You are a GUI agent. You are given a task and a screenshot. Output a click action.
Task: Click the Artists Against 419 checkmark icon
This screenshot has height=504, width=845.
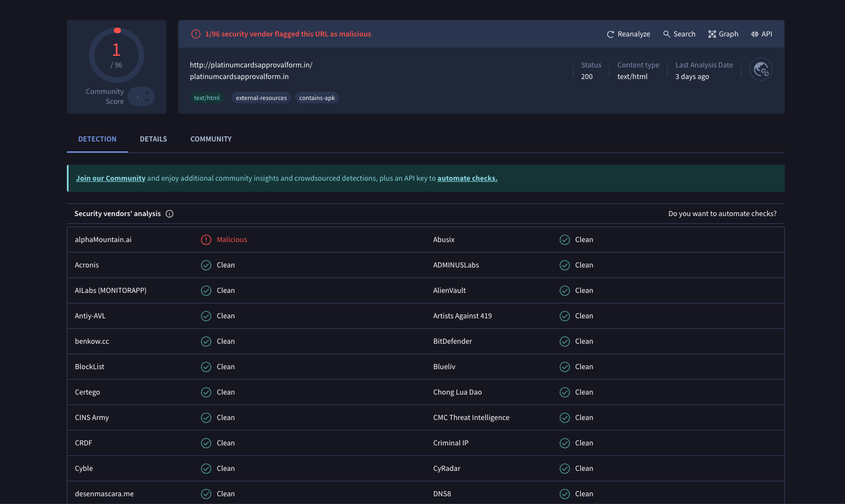pos(565,316)
